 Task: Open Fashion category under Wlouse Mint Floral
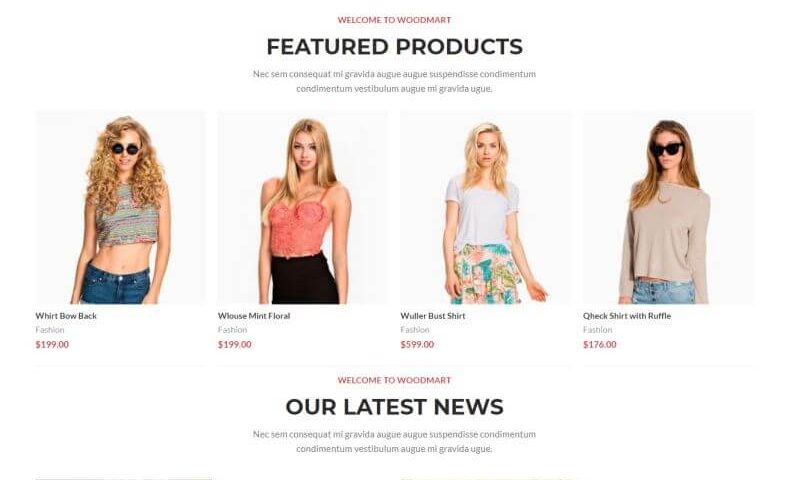pos(232,330)
